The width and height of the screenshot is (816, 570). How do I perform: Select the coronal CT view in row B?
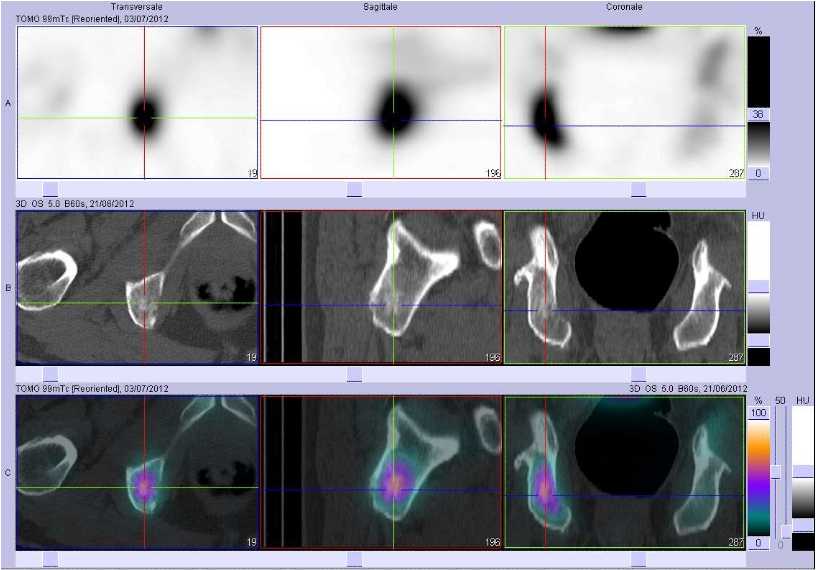click(624, 287)
